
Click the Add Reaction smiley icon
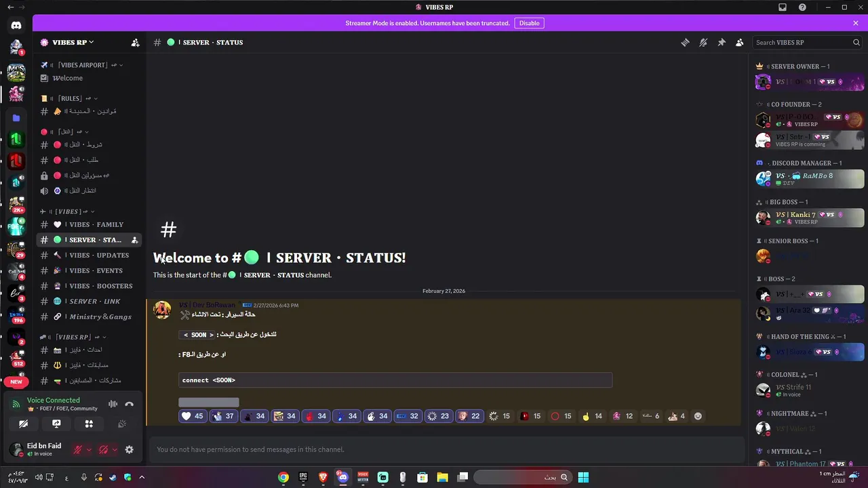(698, 416)
